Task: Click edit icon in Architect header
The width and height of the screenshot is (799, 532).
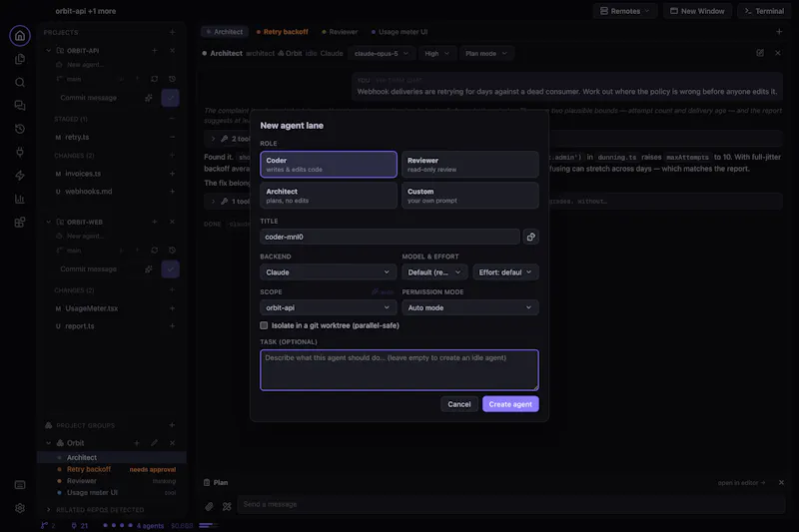Action: [760, 53]
